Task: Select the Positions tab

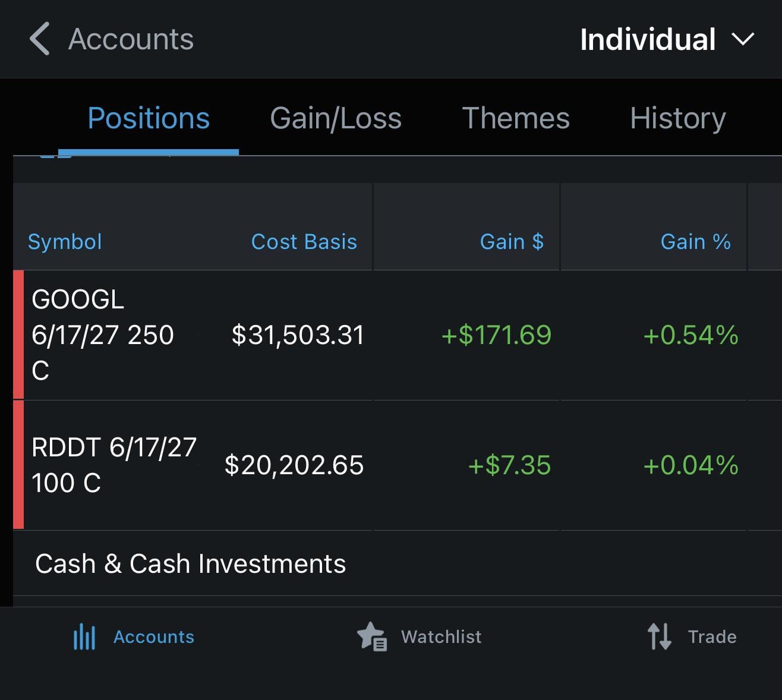Action: click(149, 118)
